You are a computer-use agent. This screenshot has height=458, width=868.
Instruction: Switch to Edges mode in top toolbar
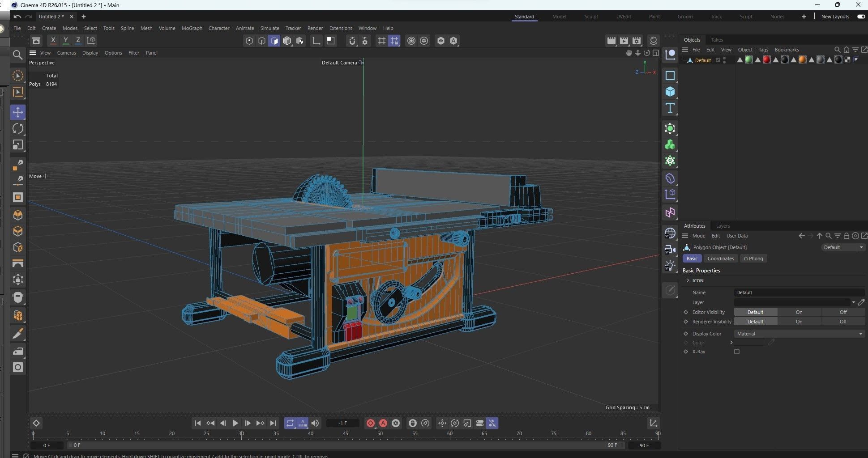[262, 41]
